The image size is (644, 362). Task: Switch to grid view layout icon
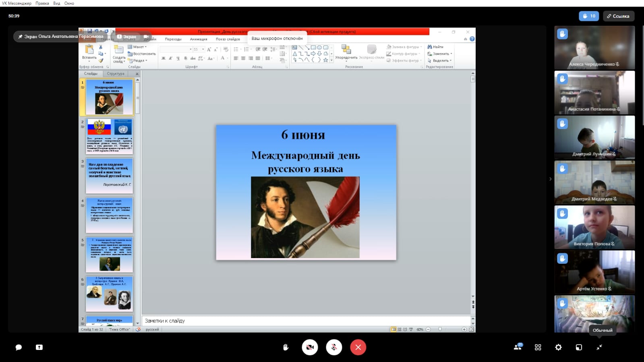(538, 347)
